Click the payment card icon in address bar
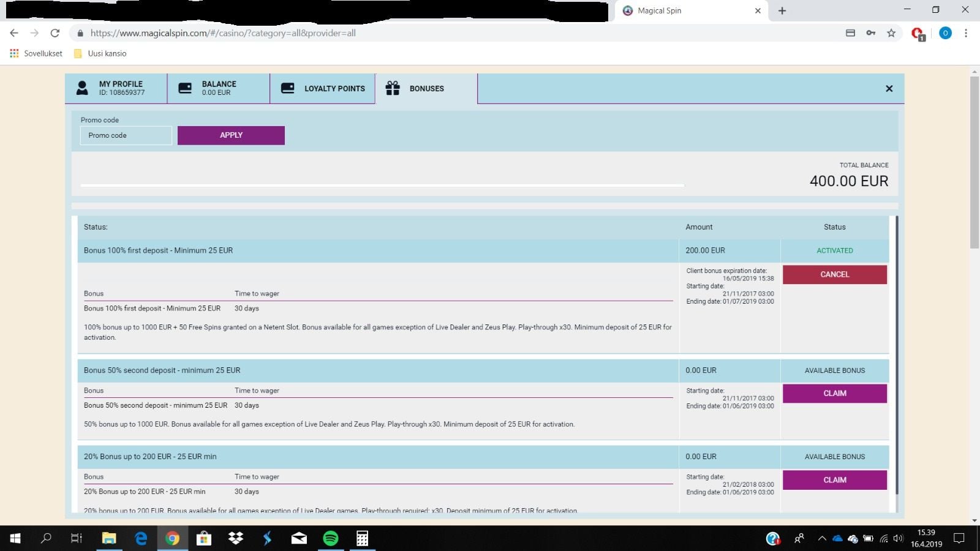Viewport: 980px width, 551px height. tap(850, 33)
